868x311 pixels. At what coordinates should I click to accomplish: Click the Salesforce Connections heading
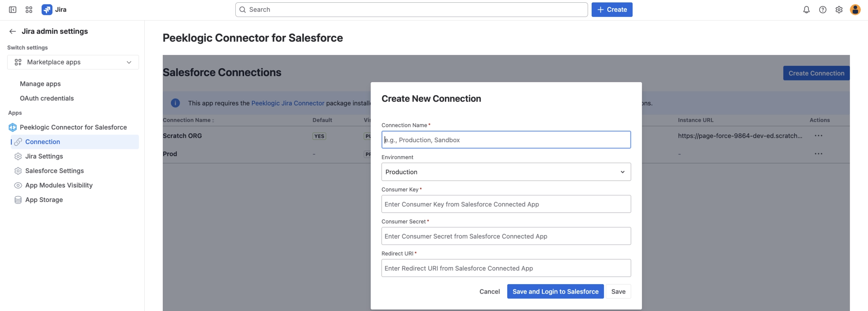coord(222,72)
